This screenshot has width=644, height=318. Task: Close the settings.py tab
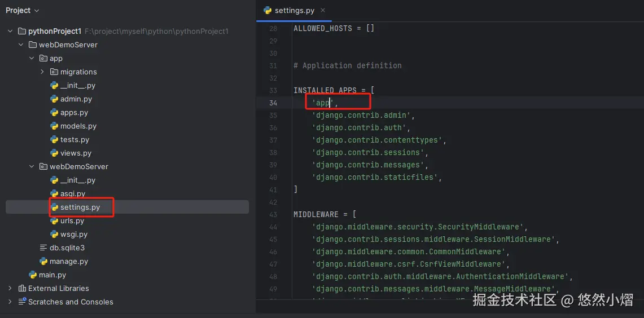(x=323, y=10)
